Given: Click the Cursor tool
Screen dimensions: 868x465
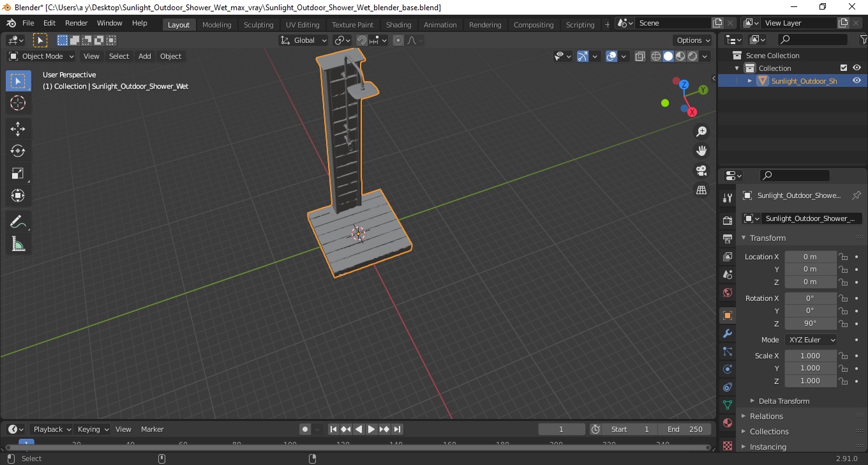Looking at the screenshot, I should point(18,103).
